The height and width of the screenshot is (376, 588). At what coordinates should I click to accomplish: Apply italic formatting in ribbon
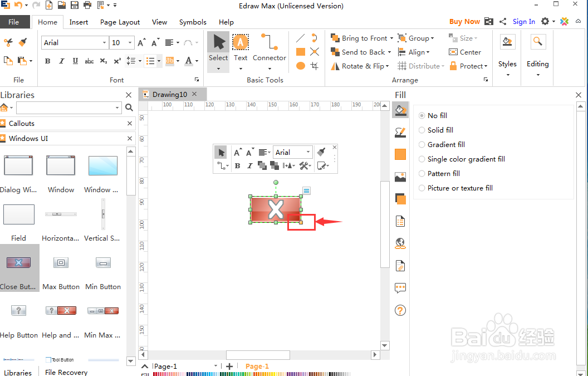(x=61, y=61)
